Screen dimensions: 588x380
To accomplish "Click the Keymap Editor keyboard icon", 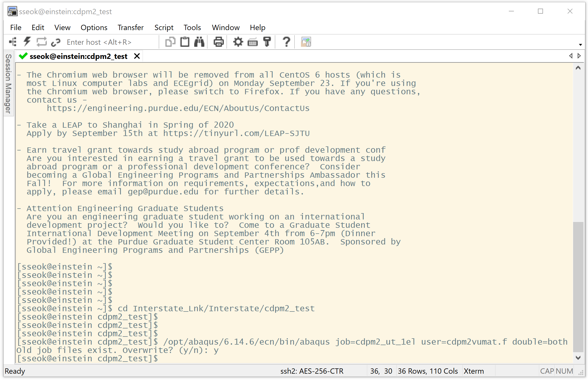I will [252, 42].
